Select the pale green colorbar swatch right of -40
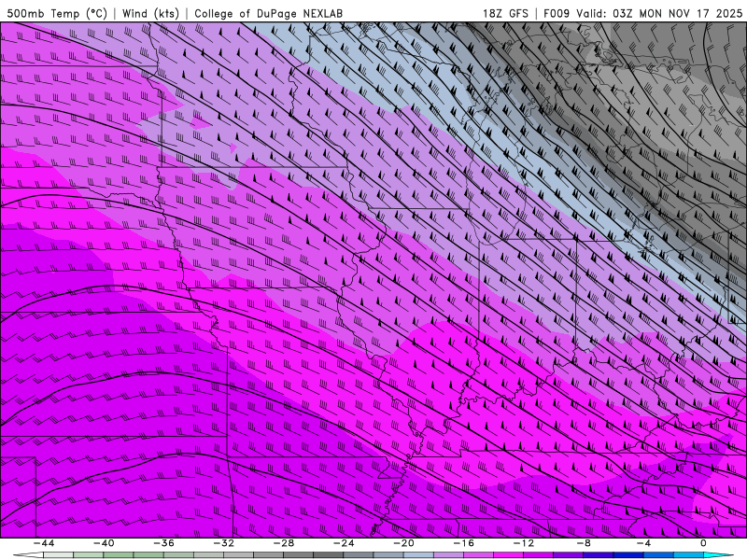This screenshot has width=747, height=560. pos(119,555)
